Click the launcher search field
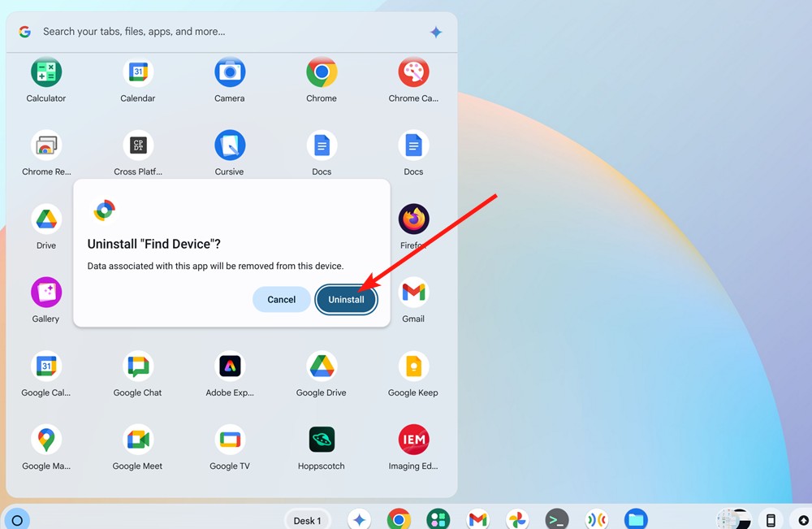812x529 pixels. pos(227,31)
